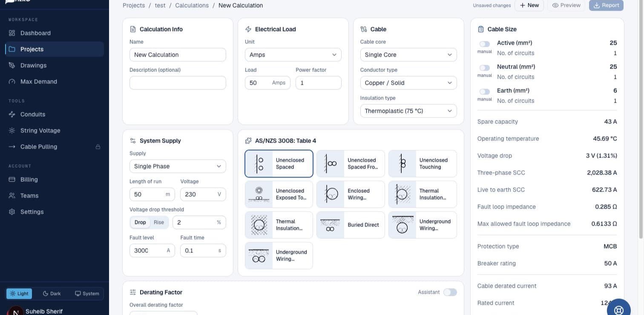
Task: Go to Max Demand gauge icon
Action: (x=12, y=81)
